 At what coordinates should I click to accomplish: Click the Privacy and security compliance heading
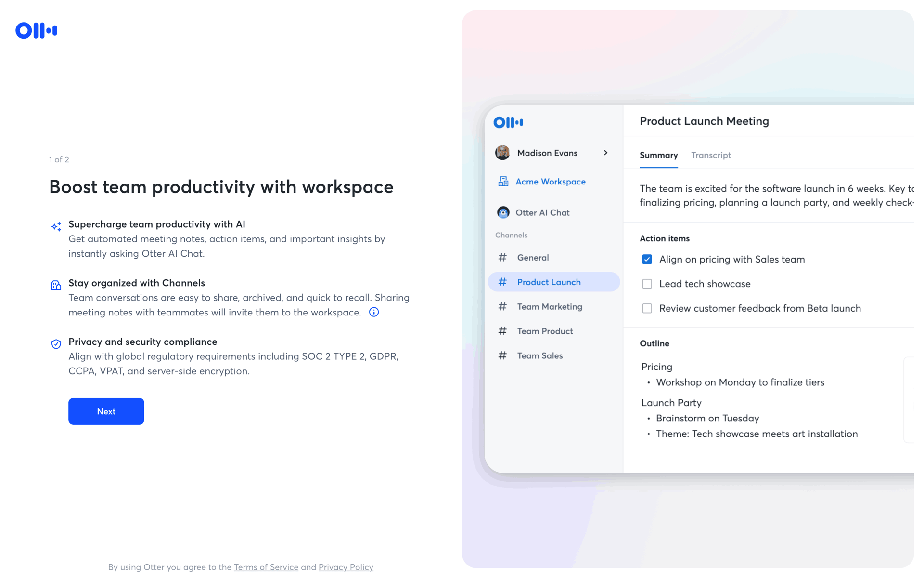[x=143, y=342]
